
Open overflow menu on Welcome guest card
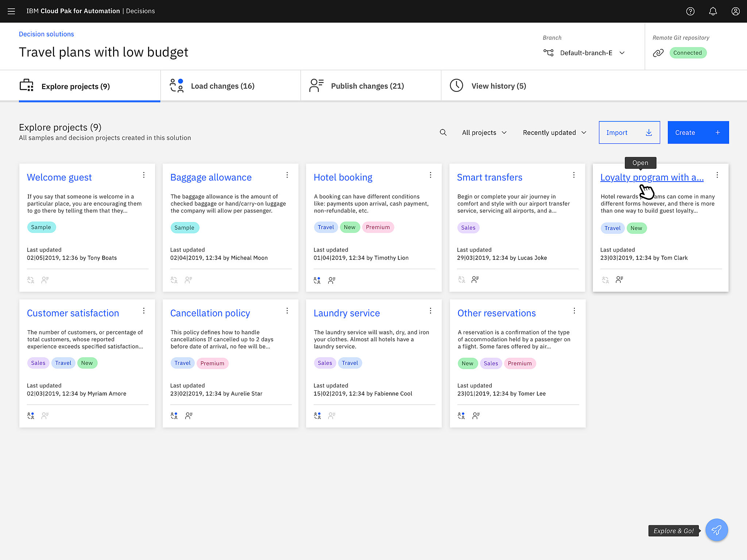144,175
